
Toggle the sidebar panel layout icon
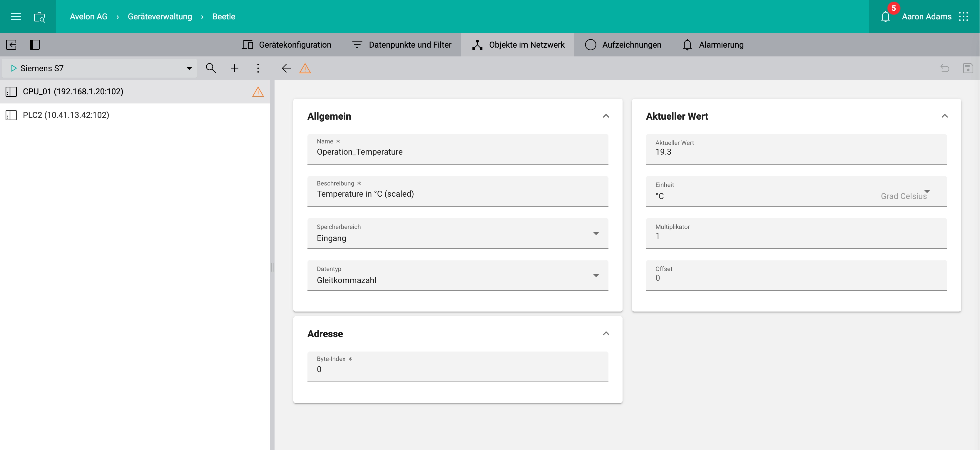(35, 44)
